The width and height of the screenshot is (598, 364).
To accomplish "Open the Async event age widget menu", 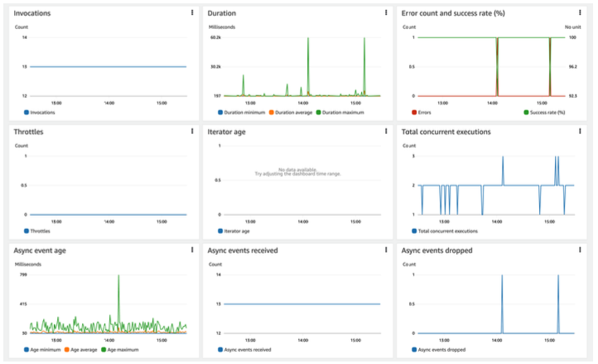I will click(192, 250).
